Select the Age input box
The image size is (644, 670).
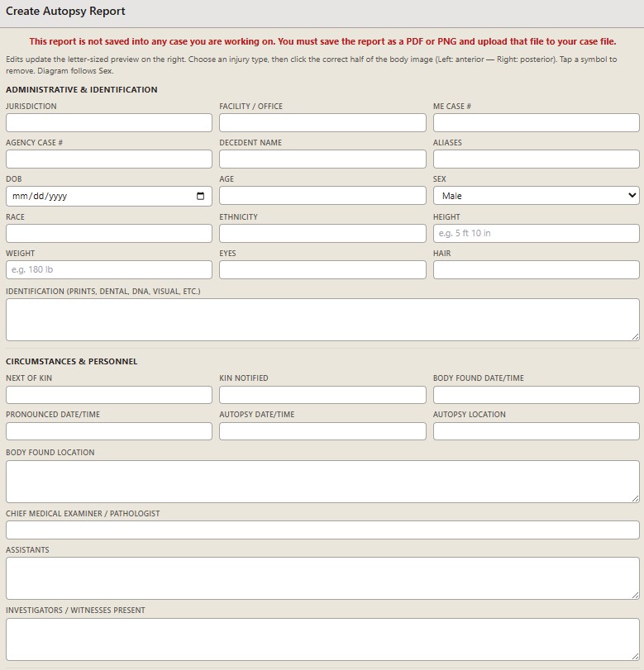pyautogui.click(x=322, y=196)
